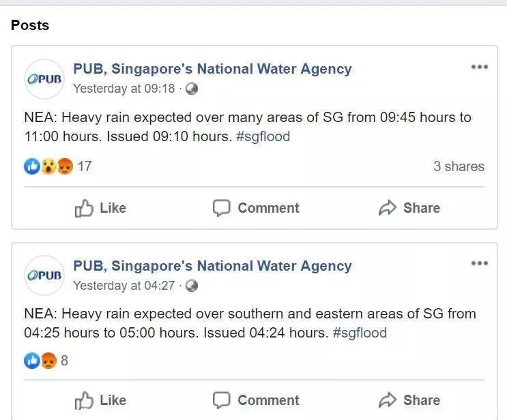Like the 09:18 heavy rain post
The image size is (507, 420).
[x=100, y=208]
